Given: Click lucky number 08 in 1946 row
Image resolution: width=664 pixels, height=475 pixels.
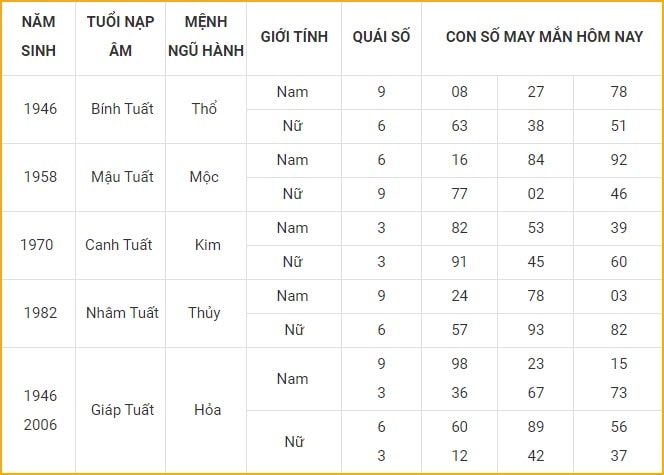Looking at the screenshot, I should click(459, 92).
